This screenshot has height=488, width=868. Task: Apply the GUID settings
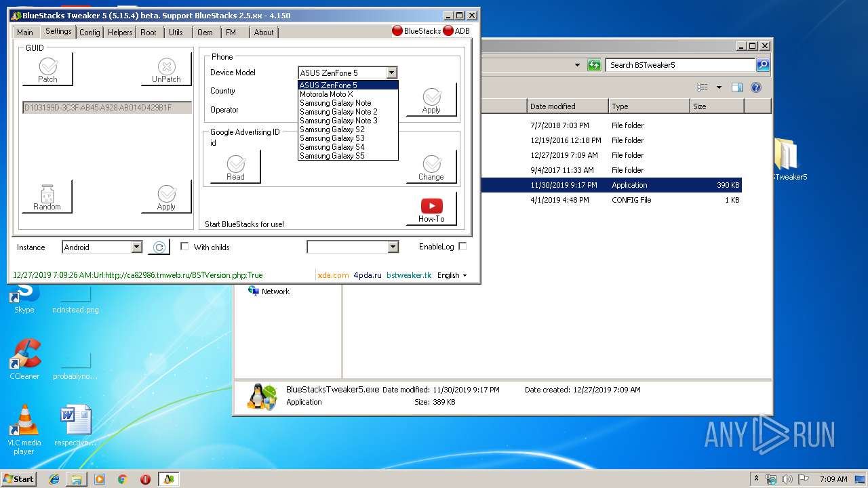pos(166,197)
